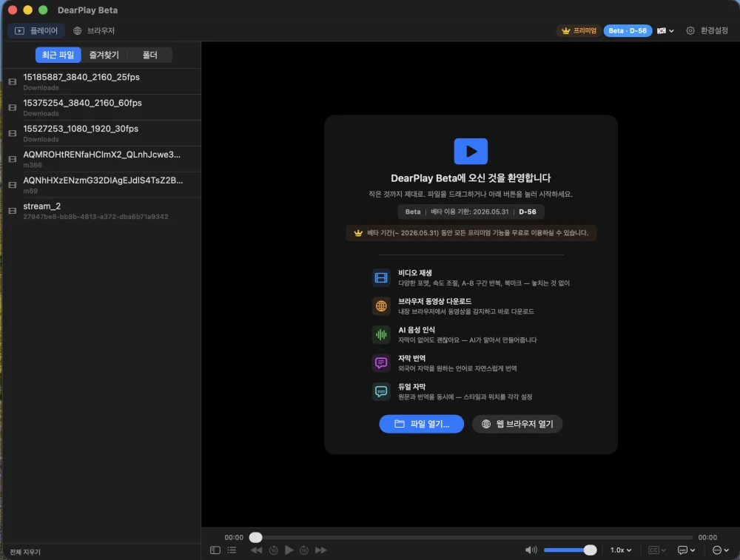Click the 프리미엄 crown badge
Viewport: 740px width, 560px height.
tap(579, 30)
